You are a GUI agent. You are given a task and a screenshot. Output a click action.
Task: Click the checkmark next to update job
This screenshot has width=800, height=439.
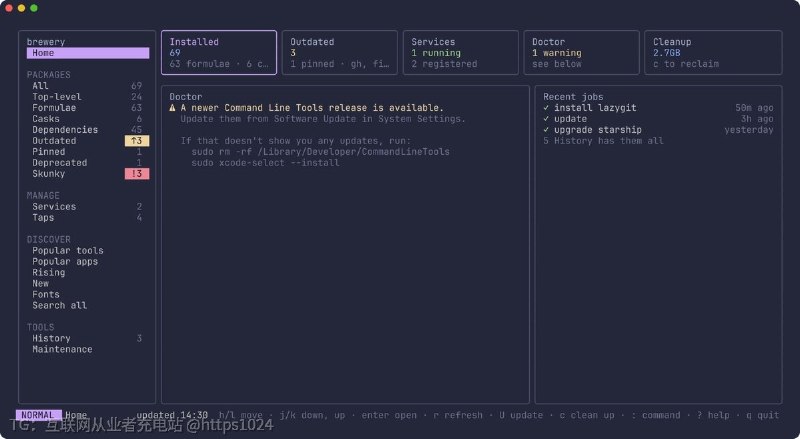tap(546, 119)
